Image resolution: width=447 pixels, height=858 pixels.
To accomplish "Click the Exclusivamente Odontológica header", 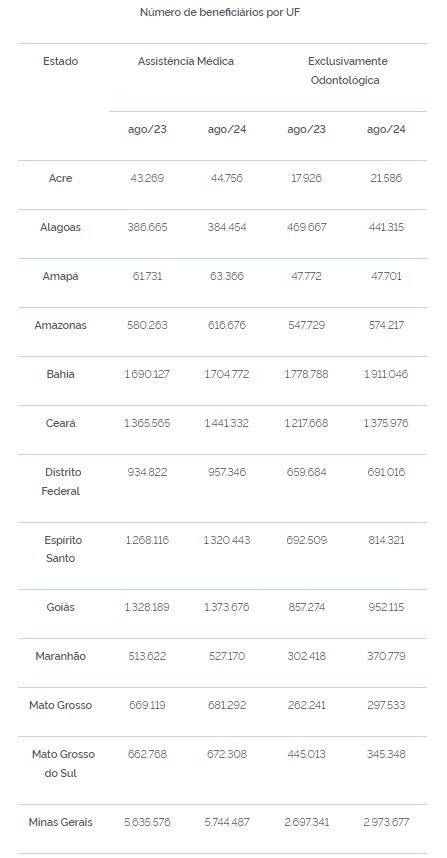I will (x=347, y=71).
